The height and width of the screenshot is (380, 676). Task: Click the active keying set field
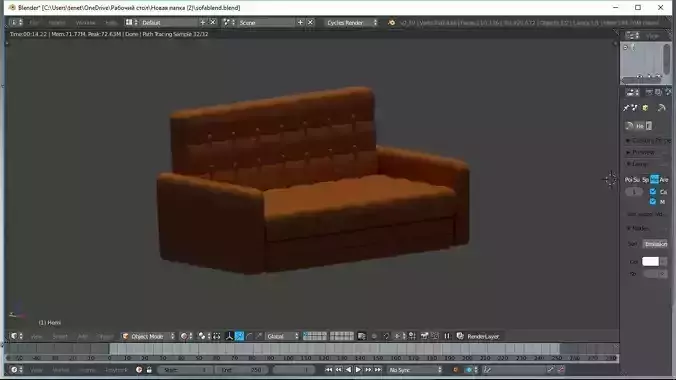514,370
